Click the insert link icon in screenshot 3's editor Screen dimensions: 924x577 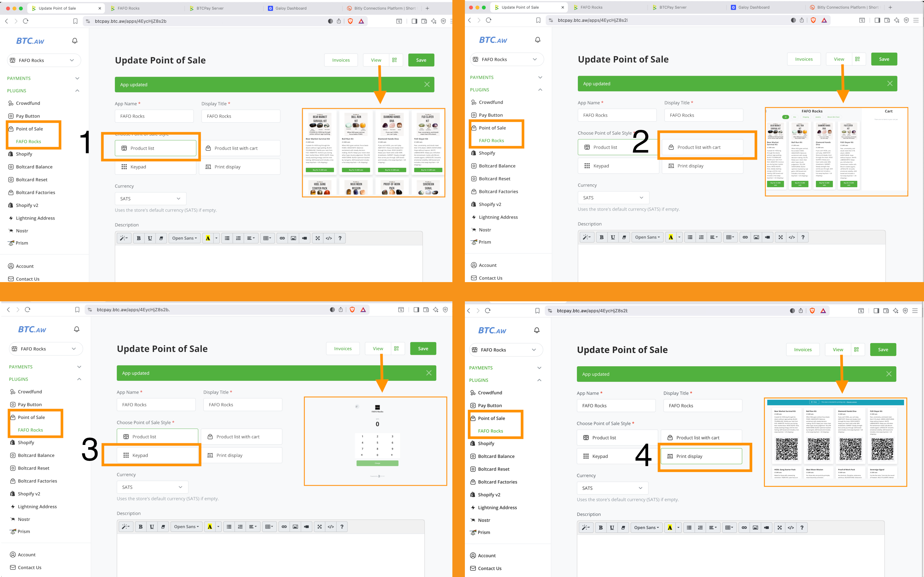[284, 527]
